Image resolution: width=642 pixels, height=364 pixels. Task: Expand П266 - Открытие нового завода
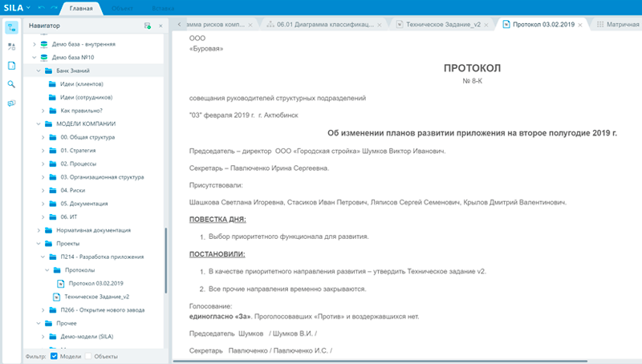click(x=43, y=309)
